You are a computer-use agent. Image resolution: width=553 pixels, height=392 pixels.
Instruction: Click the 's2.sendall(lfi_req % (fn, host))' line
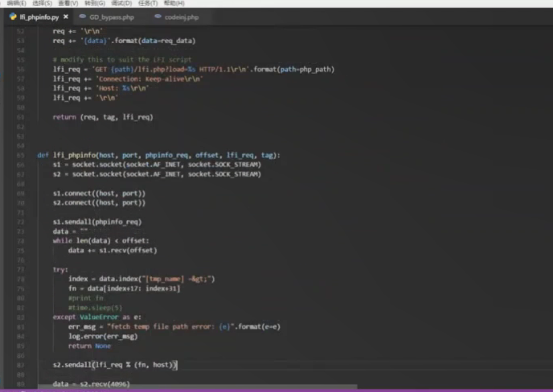(x=115, y=365)
